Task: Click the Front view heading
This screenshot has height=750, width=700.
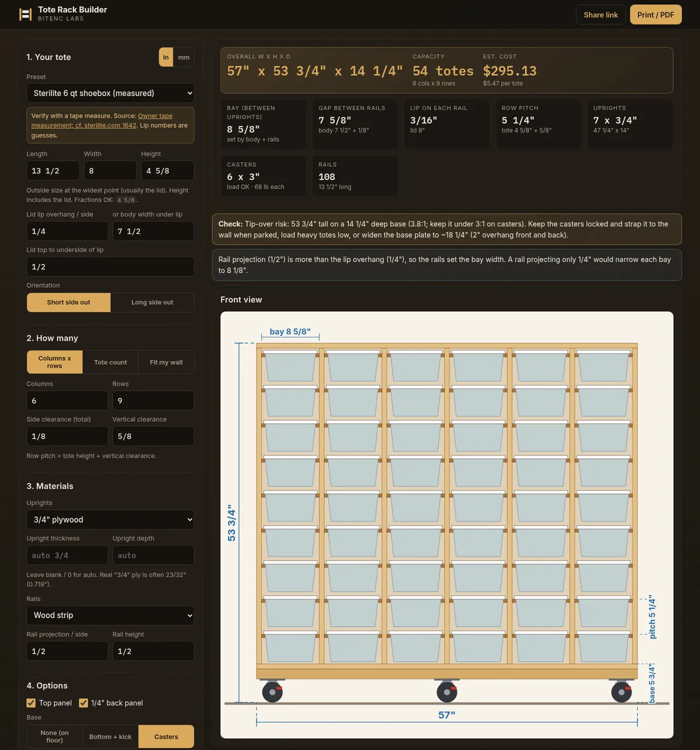Action: (x=241, y=300)
